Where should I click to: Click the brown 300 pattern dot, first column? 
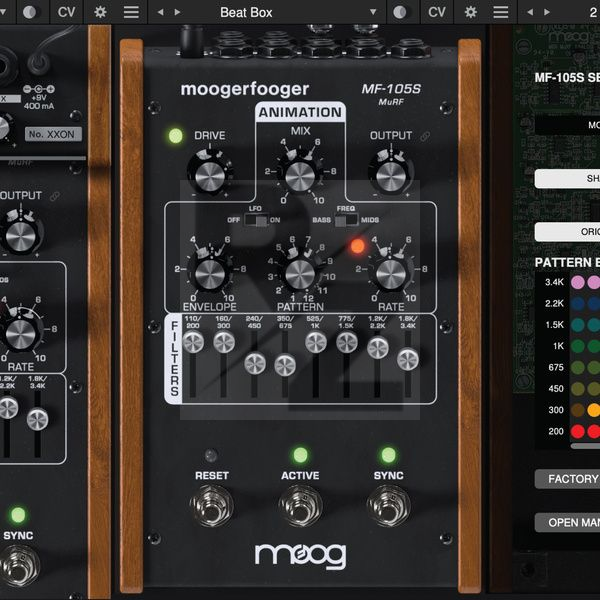click(x=577, y=410)
